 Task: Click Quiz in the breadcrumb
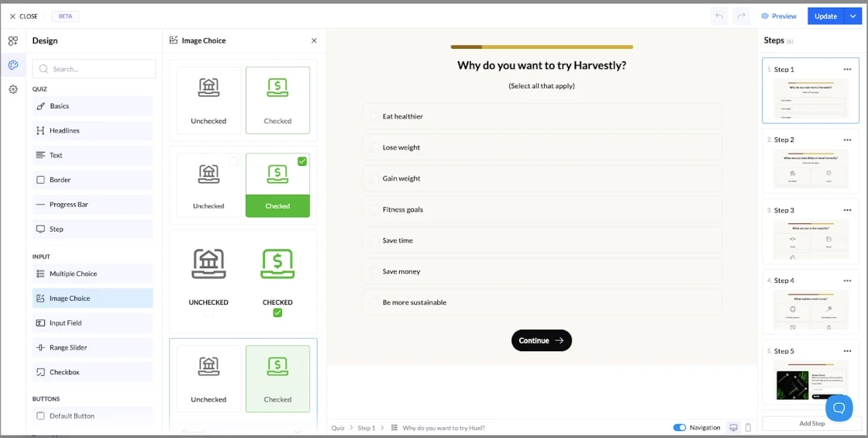[338, 428]
